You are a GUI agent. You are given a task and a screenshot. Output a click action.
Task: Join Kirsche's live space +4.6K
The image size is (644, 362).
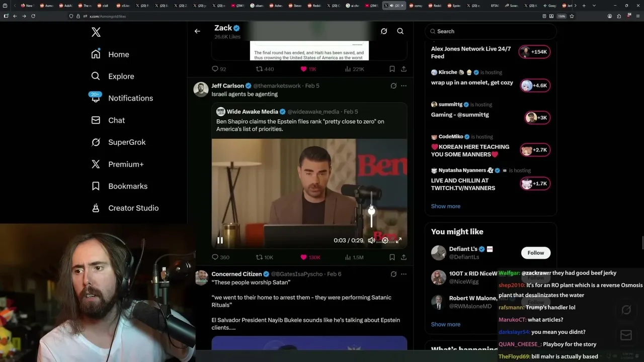point(535,85)
